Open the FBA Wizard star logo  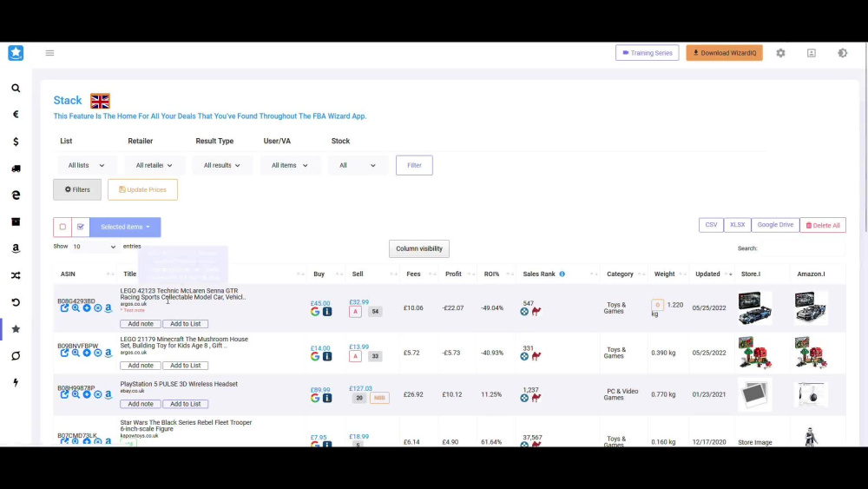(16, 53)
